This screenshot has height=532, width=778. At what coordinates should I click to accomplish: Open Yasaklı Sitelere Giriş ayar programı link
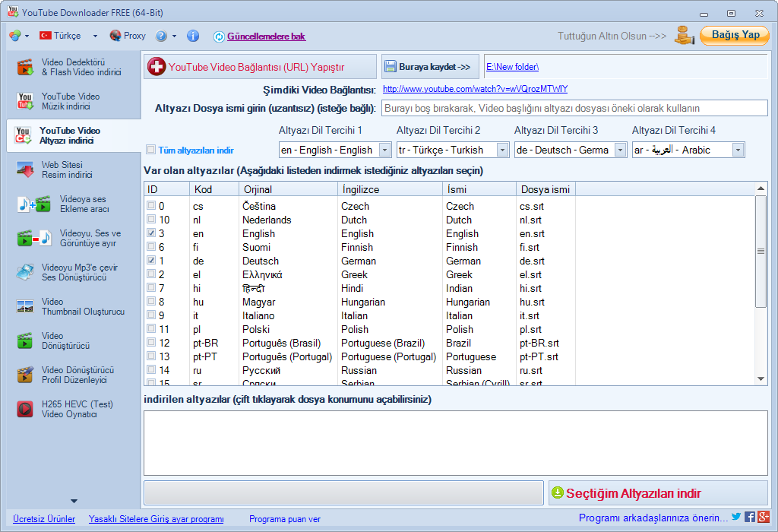[156, 518]
